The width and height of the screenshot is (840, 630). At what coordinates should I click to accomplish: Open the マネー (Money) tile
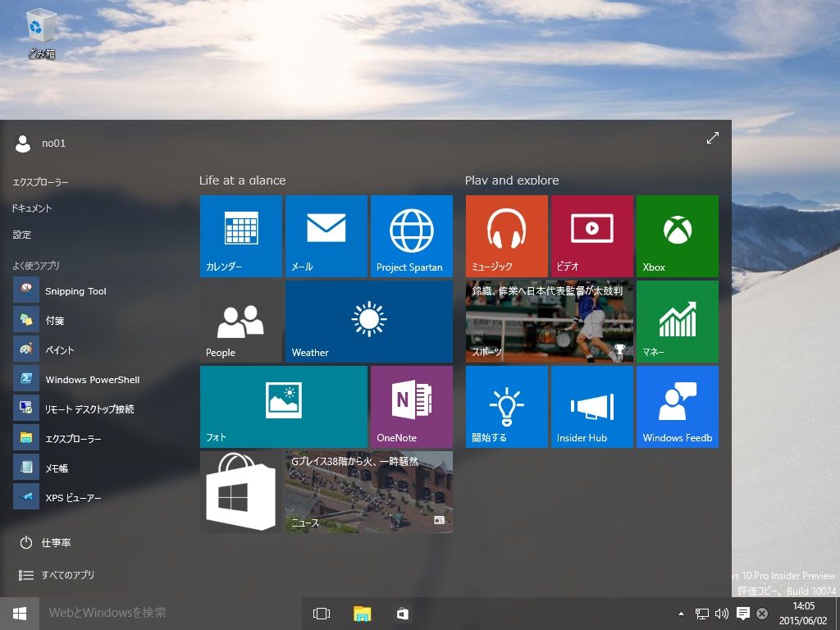(677, 322)
